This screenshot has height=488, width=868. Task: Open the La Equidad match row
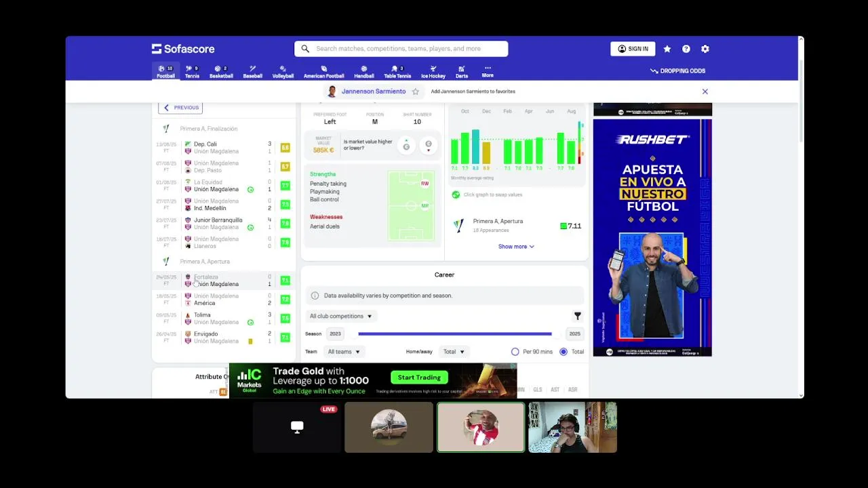224,186
